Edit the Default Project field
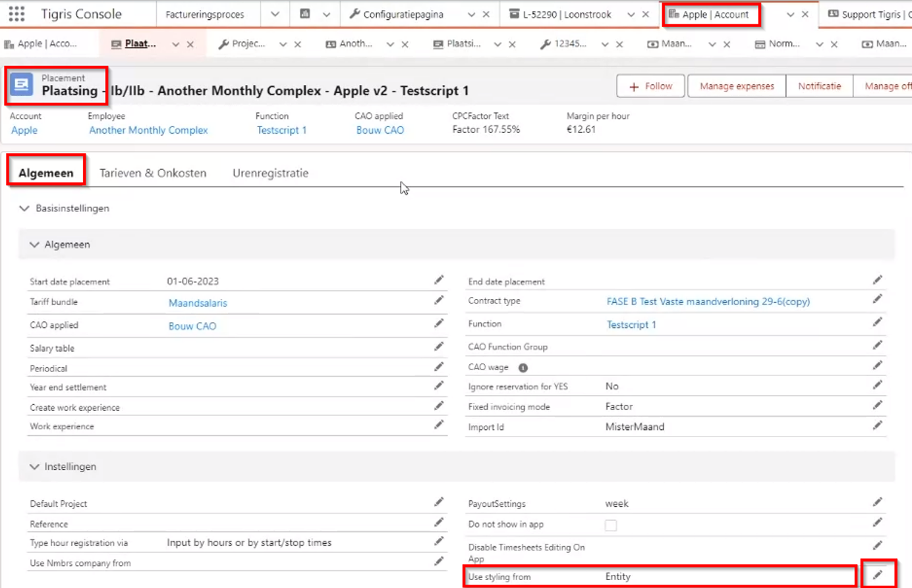Image resolution: width=912 pixels, height=588 pixels. click(x=439, y=502)
